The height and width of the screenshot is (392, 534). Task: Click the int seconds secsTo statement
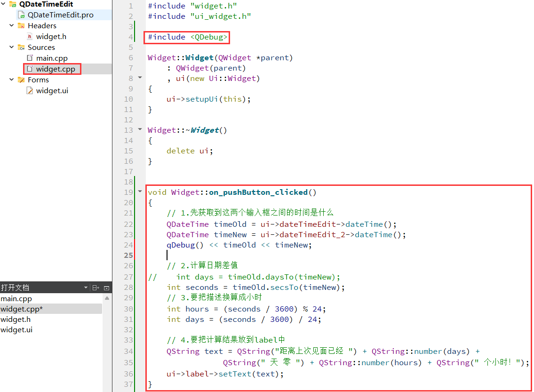pyautogui.click(x=255, y=288)
